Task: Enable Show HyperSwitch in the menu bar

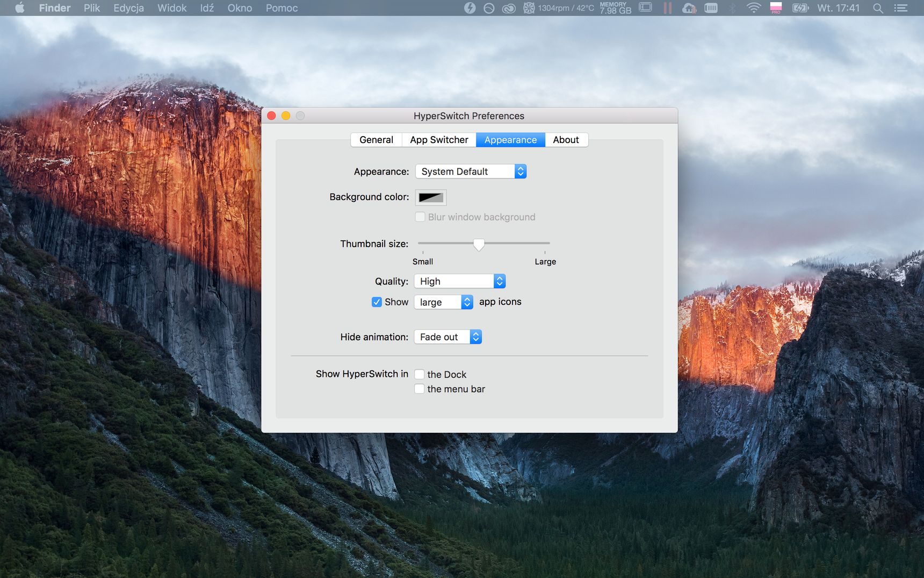Action: 420,389
